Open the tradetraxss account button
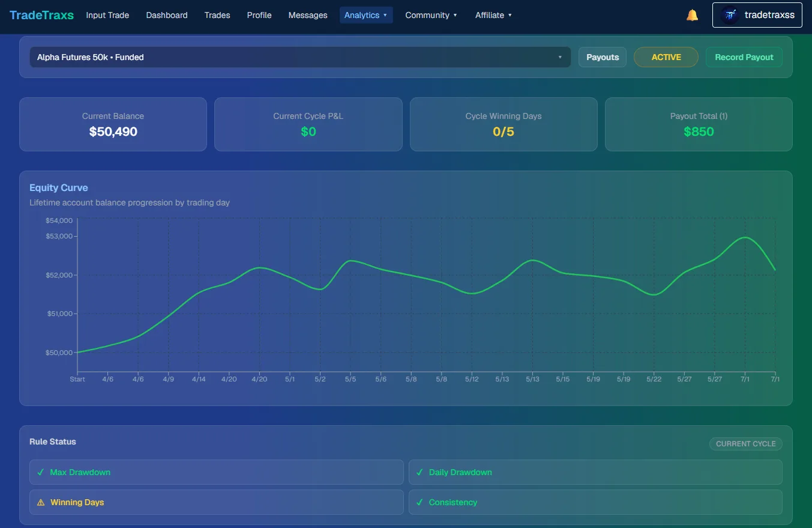Image resolution: width=812 pixels, height=528 pixels. click(x=757, y=15)
